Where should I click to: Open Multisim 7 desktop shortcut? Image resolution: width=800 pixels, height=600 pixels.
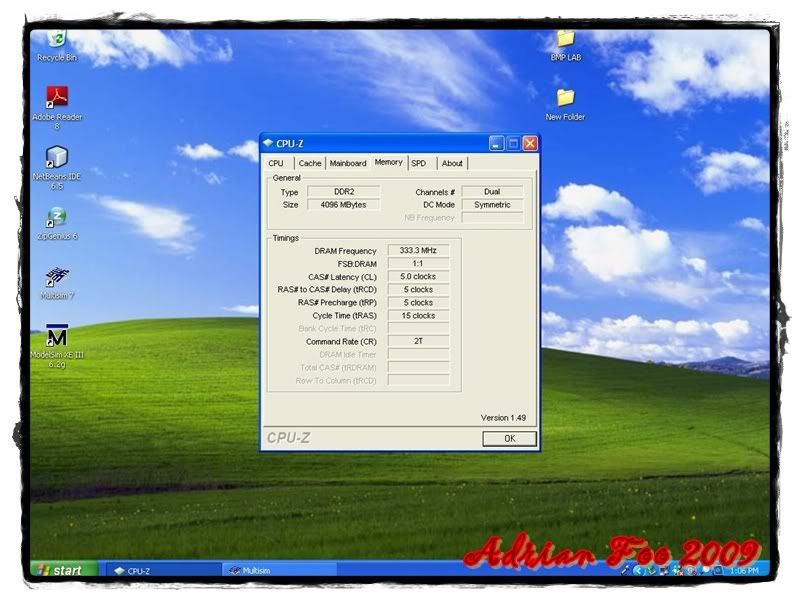click(x=57, y=283)
